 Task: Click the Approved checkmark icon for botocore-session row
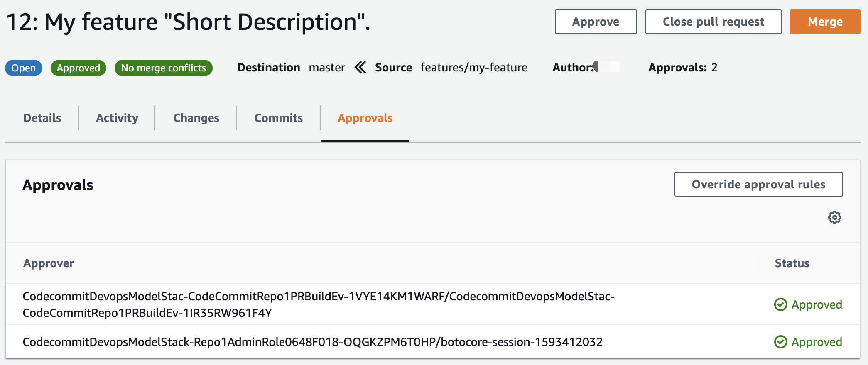[781, 342]
